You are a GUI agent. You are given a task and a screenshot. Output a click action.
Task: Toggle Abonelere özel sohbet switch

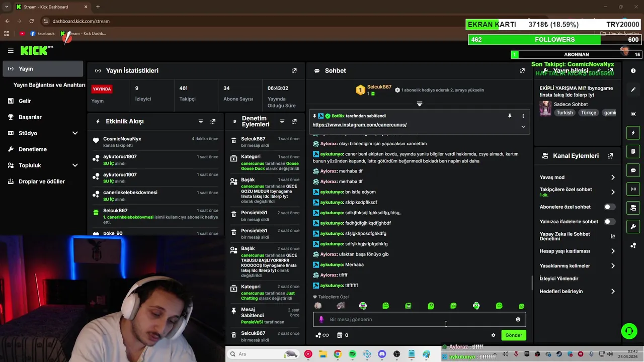[x=609, y=207]
